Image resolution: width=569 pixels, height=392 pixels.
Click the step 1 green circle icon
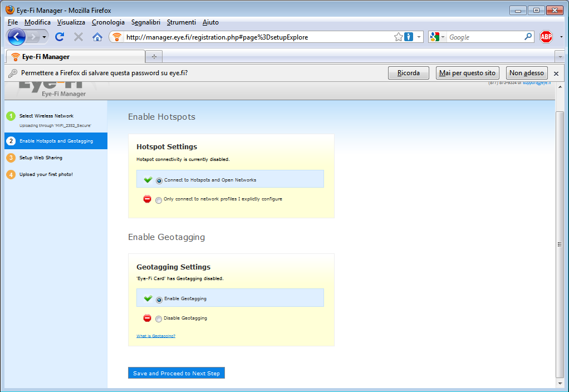pos(11,116)
